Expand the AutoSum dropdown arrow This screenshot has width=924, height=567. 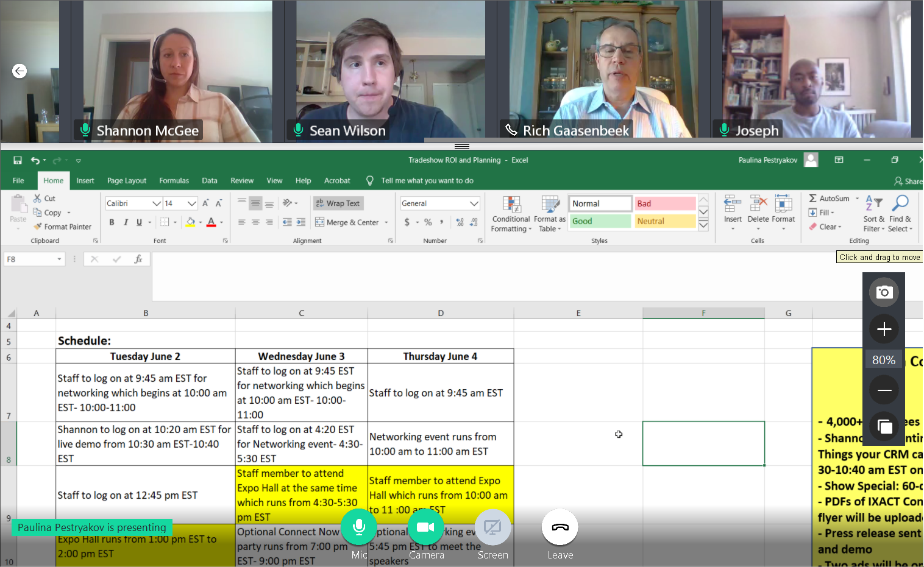[x=857, y=199]
